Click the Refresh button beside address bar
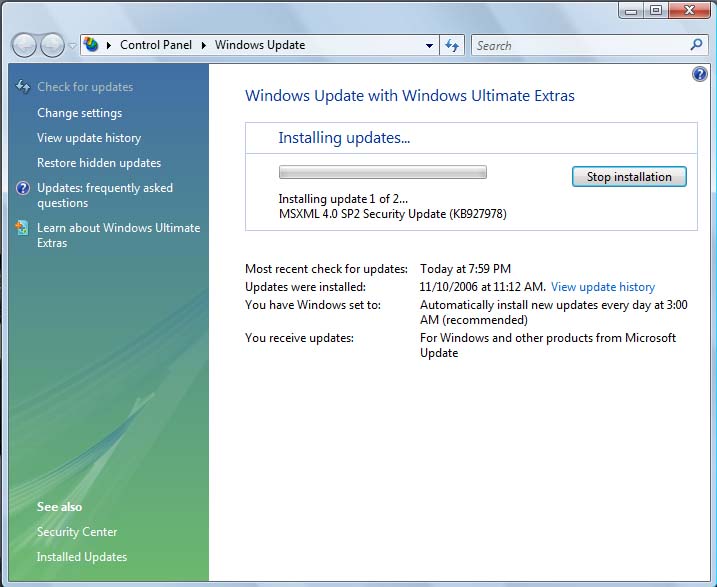The height and width of the screenshot is (587, 717). pos(452,45)
